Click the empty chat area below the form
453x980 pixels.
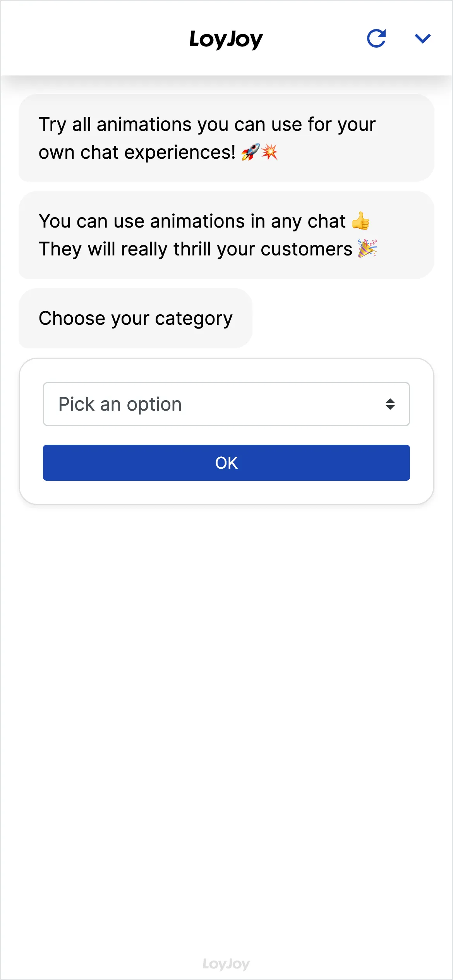pos(226,697)
